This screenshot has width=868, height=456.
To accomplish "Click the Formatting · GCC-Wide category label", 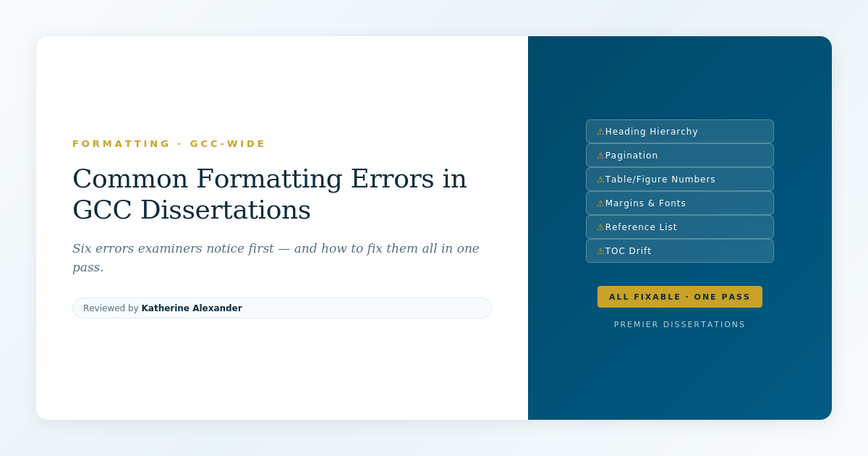I will click(x=169, y=143).
